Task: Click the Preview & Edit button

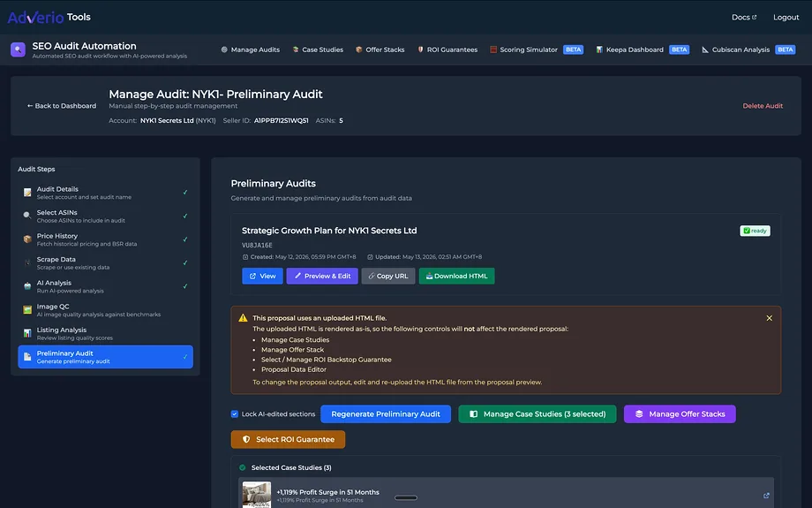Action: 322,276
